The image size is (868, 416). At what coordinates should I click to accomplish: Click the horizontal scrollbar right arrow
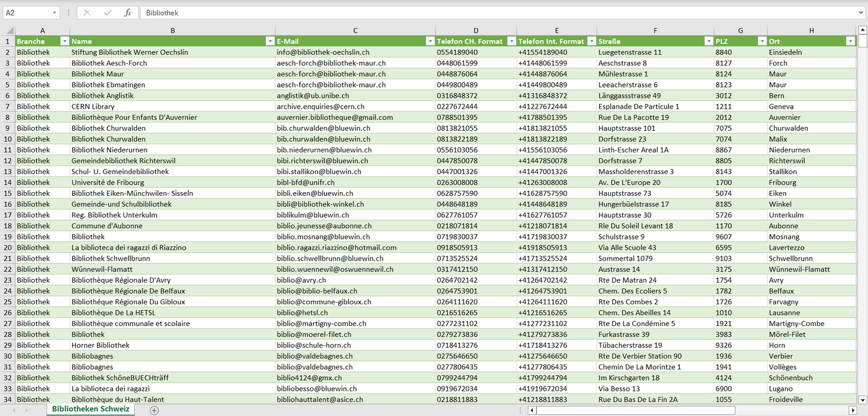[x=852, y=410]
